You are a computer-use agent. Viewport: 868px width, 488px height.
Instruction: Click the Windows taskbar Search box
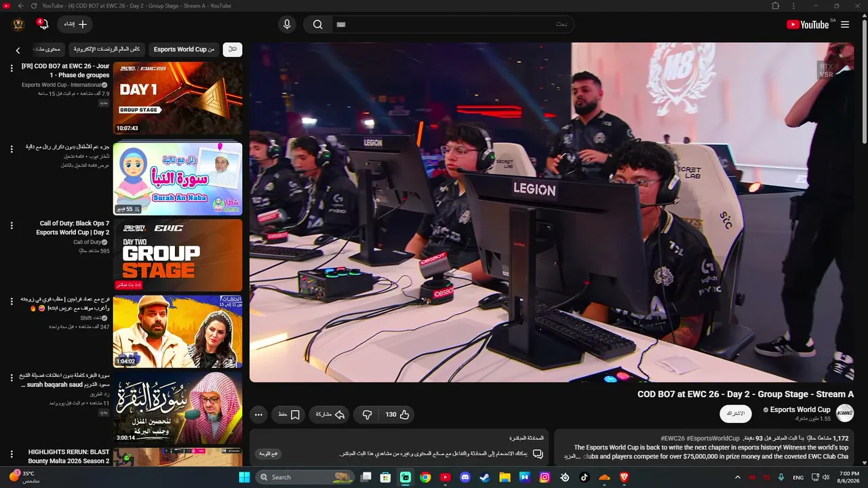pyautogui.click(x=306, y=477)
